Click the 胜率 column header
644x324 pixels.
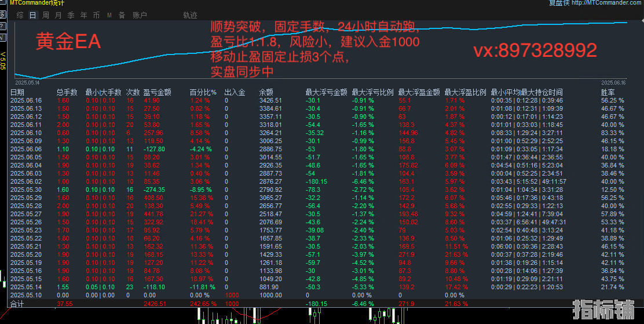click(608, 92)
